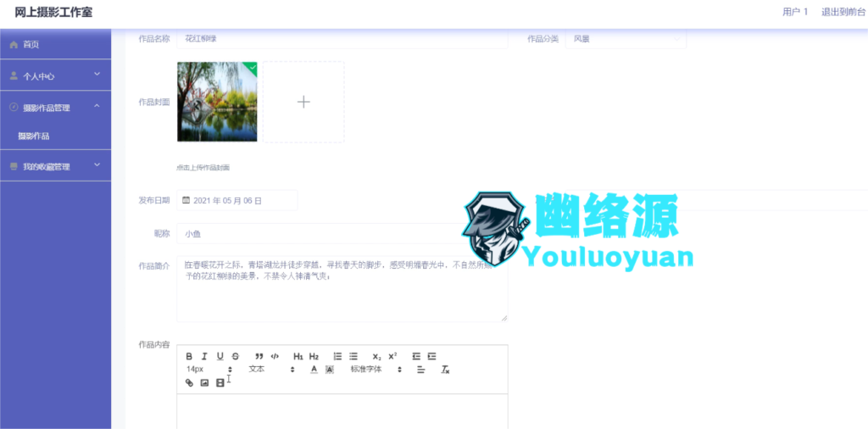
Task: Go to 首页 in the sidebar
Action: (x=55, y=44)
